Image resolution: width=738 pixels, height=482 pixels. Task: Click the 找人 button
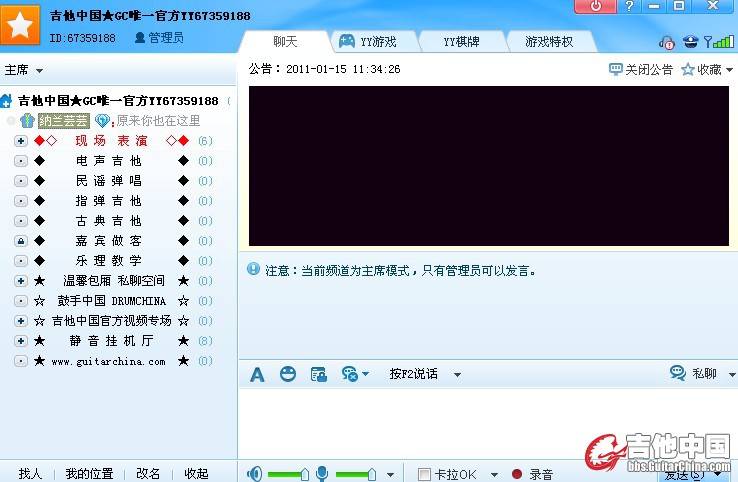tap(30, 474)
